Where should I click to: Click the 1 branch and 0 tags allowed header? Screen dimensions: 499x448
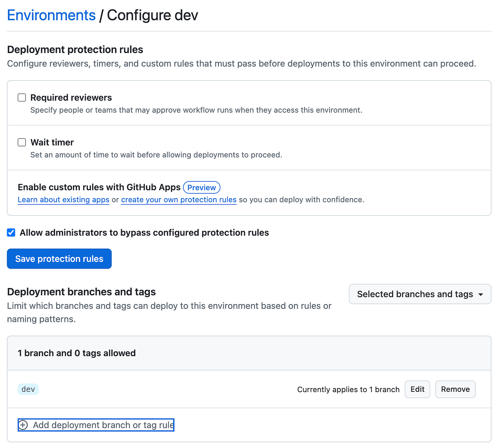[77, 353]
